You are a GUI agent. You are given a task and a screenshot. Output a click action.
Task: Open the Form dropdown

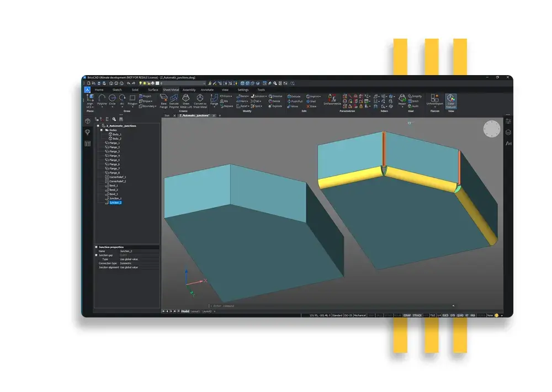pyautogui.click(x=226, y=96)
